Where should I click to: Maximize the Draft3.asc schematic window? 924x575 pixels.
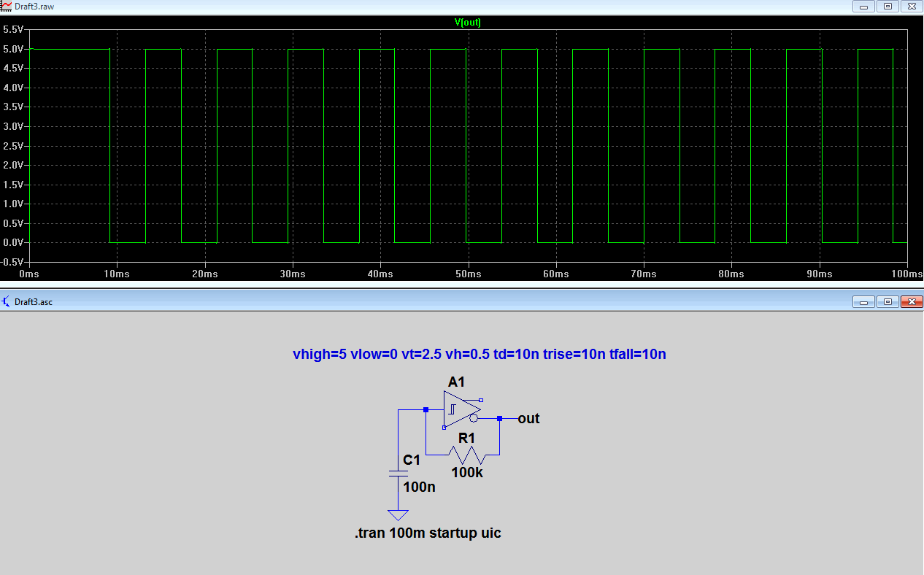(888, 301)
